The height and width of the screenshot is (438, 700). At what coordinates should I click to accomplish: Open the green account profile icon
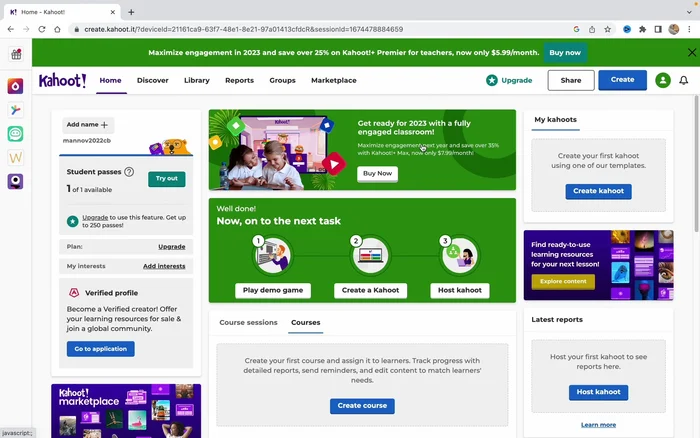[x=662, y=80]
